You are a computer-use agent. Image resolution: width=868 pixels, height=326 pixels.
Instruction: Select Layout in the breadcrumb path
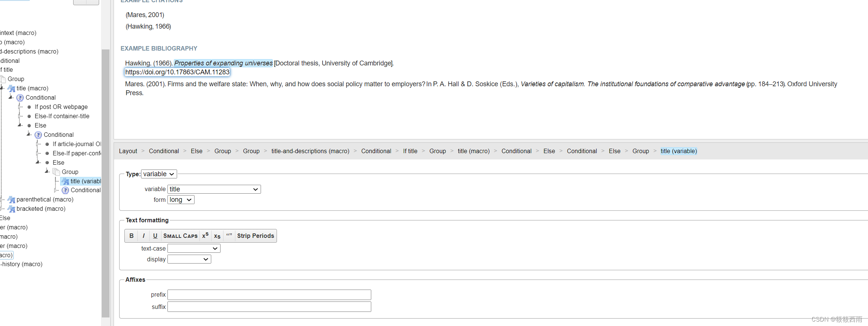pos(128,151)
